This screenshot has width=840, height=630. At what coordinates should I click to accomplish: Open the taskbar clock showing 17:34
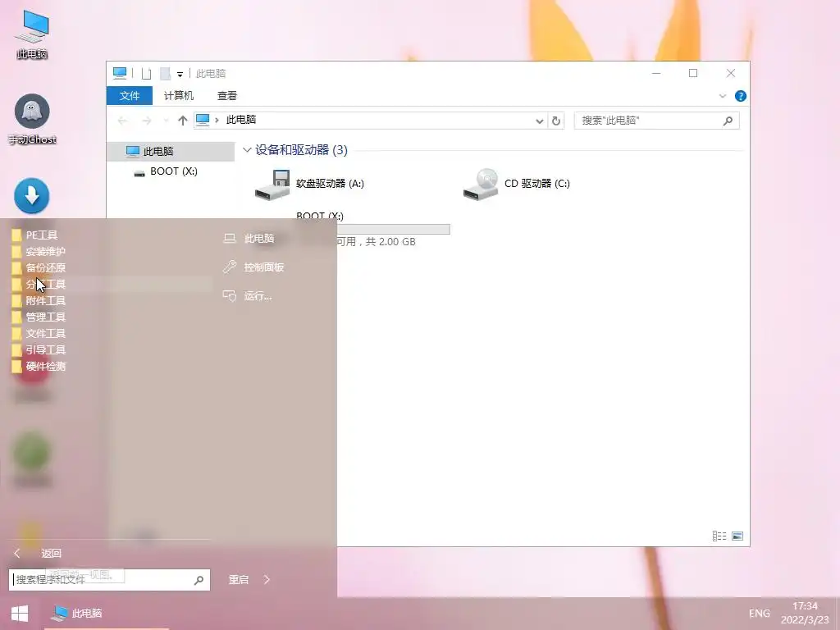pyautogui.click(x=805, y=614)
